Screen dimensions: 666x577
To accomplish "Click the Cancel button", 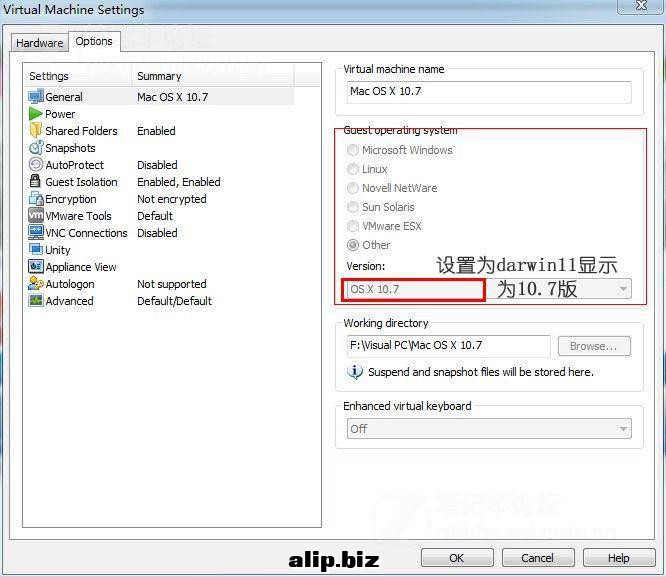I will tap(538, 558).
